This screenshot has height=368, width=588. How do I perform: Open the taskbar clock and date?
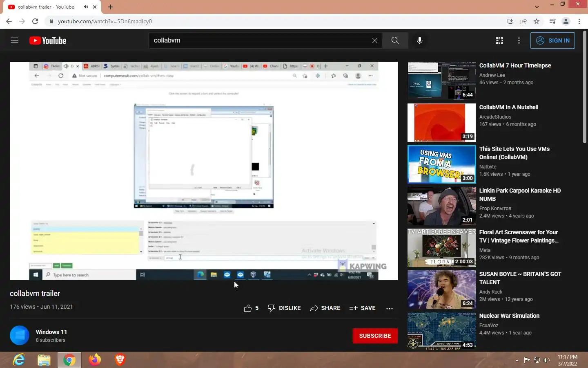pos(568,360)
